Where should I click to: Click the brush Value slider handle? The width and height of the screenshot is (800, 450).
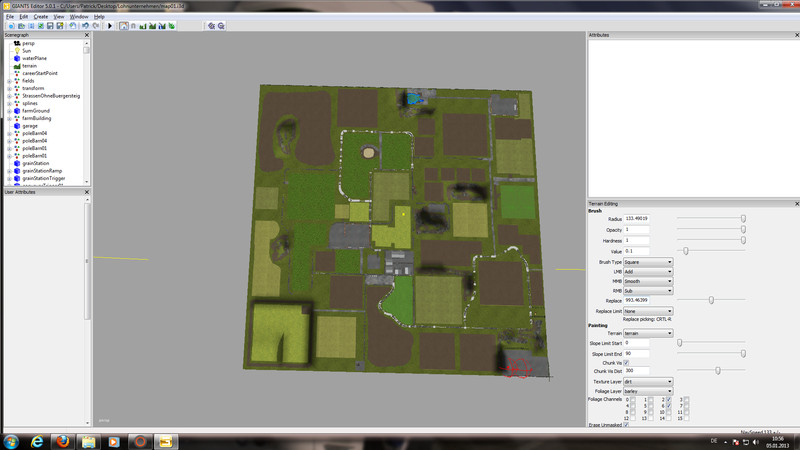tap(686, 251)
